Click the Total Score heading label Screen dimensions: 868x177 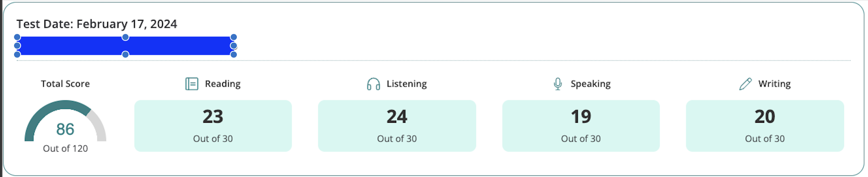coord(65,84)
